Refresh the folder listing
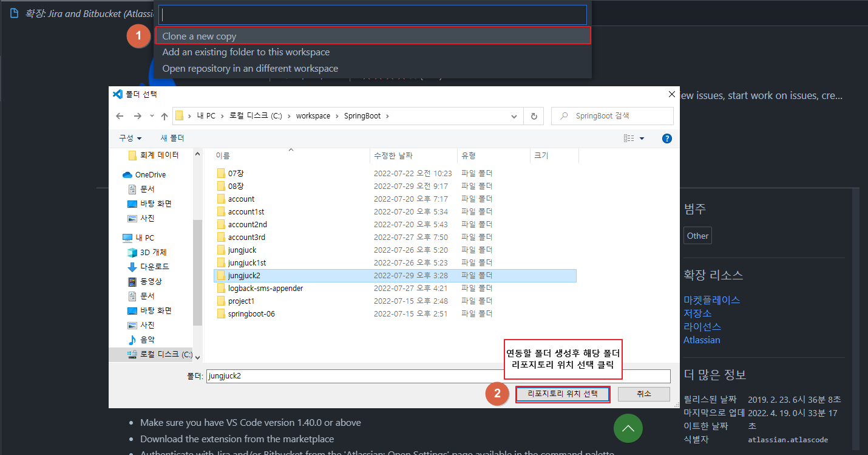Image resolution: width=868 pixels, height=455 pixels. point(534,116)
